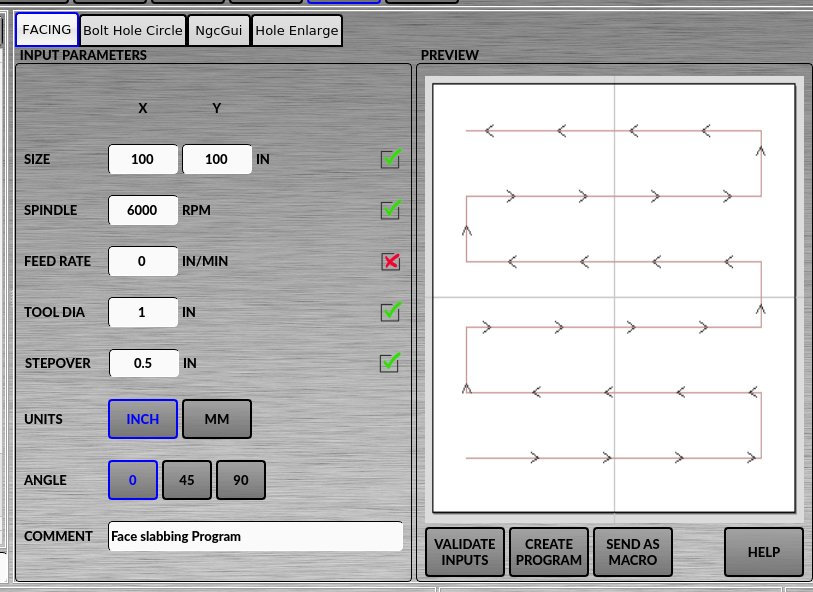Set facing angle to 0
Viewport: 813px width, 592px height.
tap(133, 480)
